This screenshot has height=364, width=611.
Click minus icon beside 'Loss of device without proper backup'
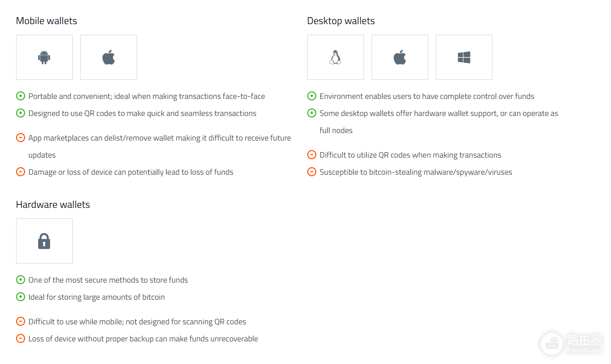pyautogui.click(x=21, y=338)
